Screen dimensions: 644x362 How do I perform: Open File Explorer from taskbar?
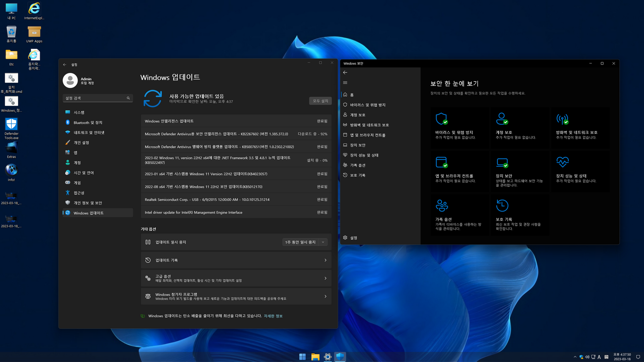(315, 357)
